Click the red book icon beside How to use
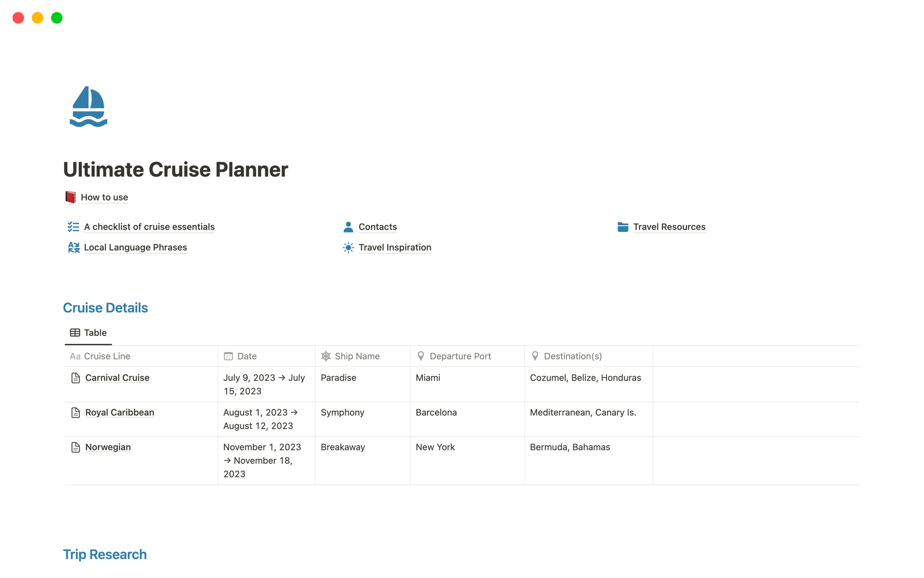The height and width of the screenshot is (578, 924). pos(71,197)
